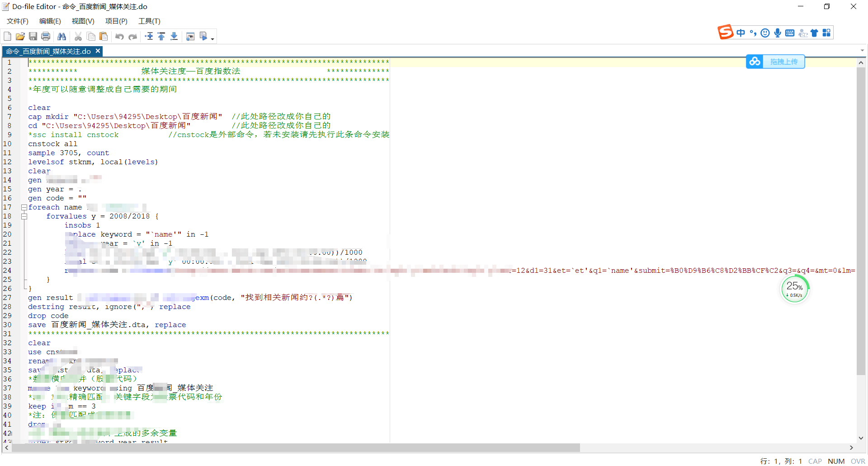Image resolution: width=868 pixels, height=466 pixels.
Task: Jump to the previous bookmark
Action: [x=161, y=36]
